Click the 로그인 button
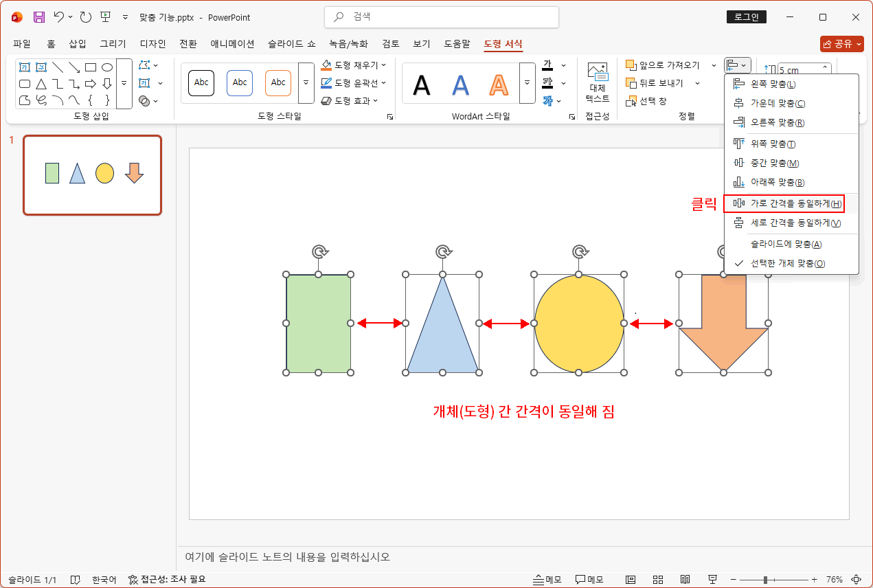Image resolution: width=873 pixels, height=588 pixels. pyautogui.click(x=747, y=16)
